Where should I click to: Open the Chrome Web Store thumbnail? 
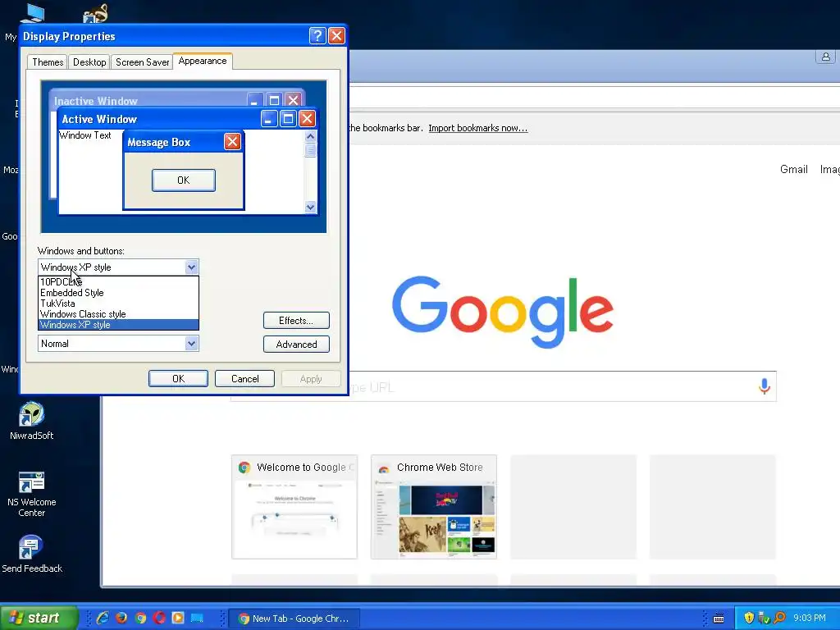point(434,507)
